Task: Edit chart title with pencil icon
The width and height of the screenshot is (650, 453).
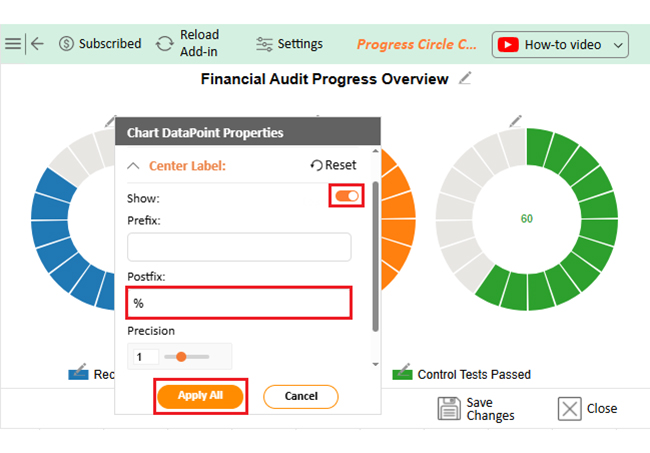Action: tap(465, 79)
